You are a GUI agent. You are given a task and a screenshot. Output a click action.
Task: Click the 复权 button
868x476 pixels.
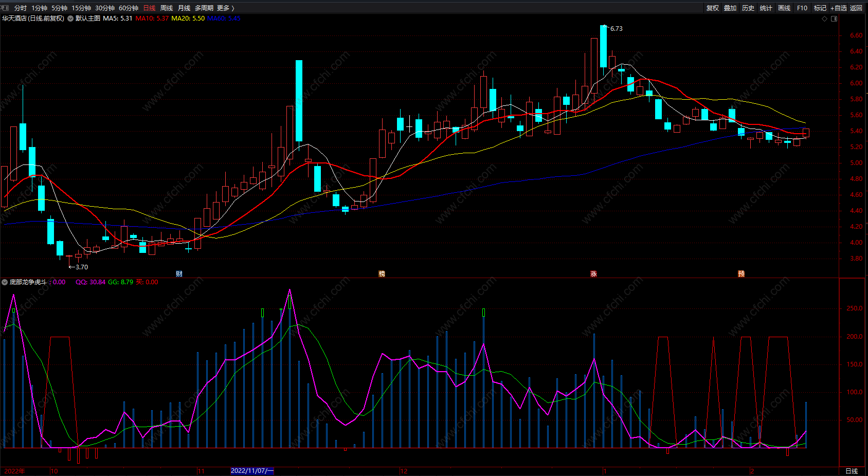(x=713, y=8)
